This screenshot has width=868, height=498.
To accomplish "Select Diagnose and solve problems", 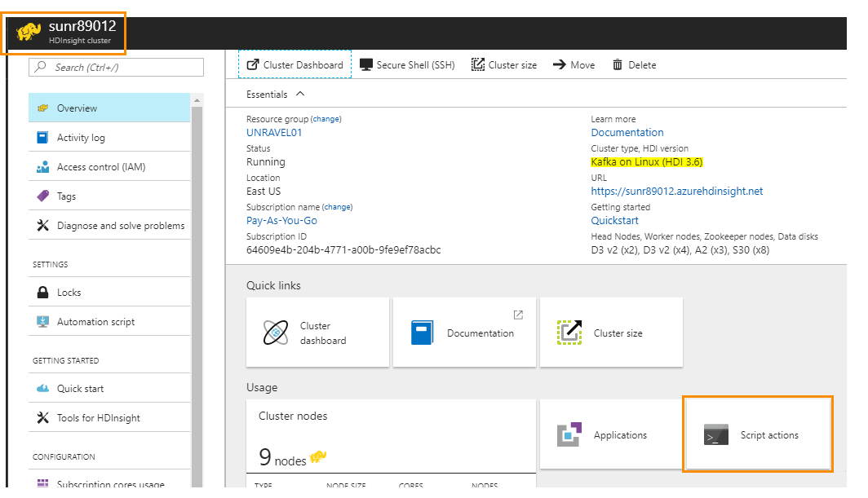I will coord(109,225).
